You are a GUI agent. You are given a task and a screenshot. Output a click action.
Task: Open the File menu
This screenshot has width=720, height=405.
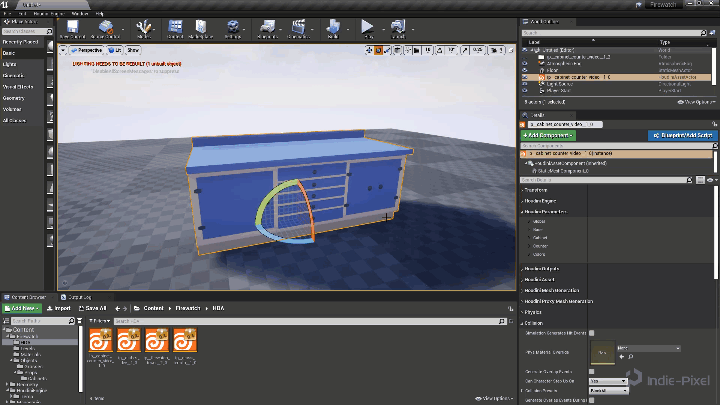coord(7,14)
